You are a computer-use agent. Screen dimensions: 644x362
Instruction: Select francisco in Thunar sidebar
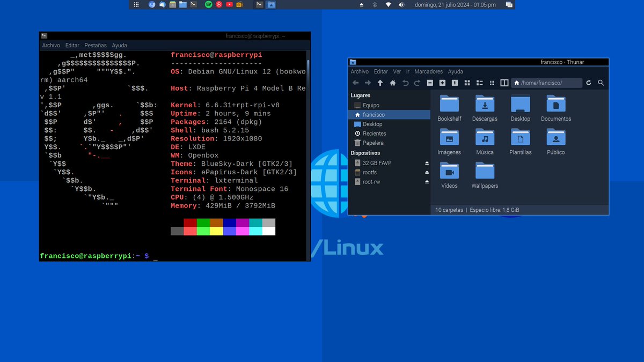[x=389, y=115]
